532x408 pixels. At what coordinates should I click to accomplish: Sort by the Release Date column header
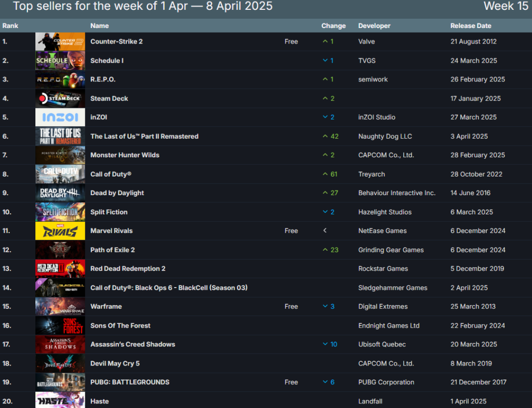click(471, 26)
